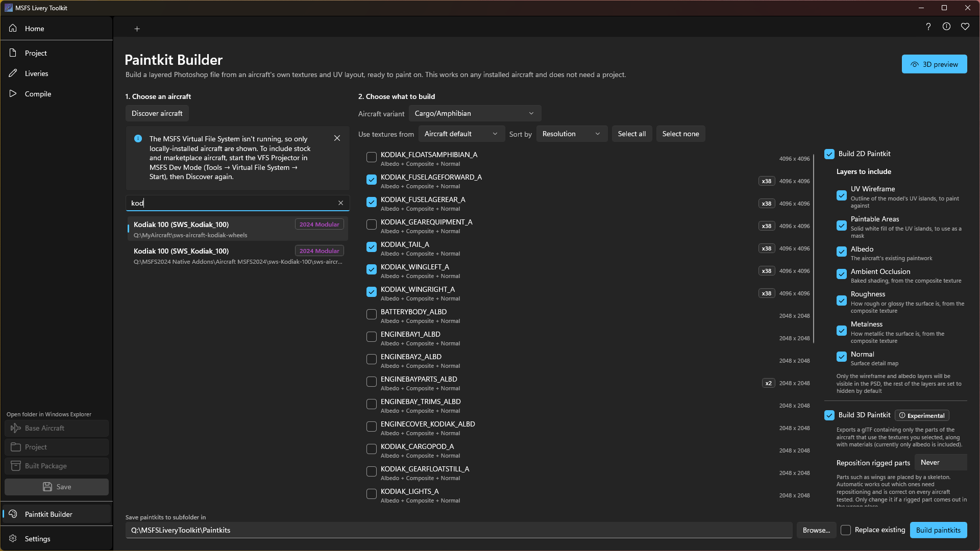The image size is (980, 551).
Task: Click the x2 badge on ENGINEBAYPARTS_ALBD
Action: pyautogui.click(x=769, y=383)
